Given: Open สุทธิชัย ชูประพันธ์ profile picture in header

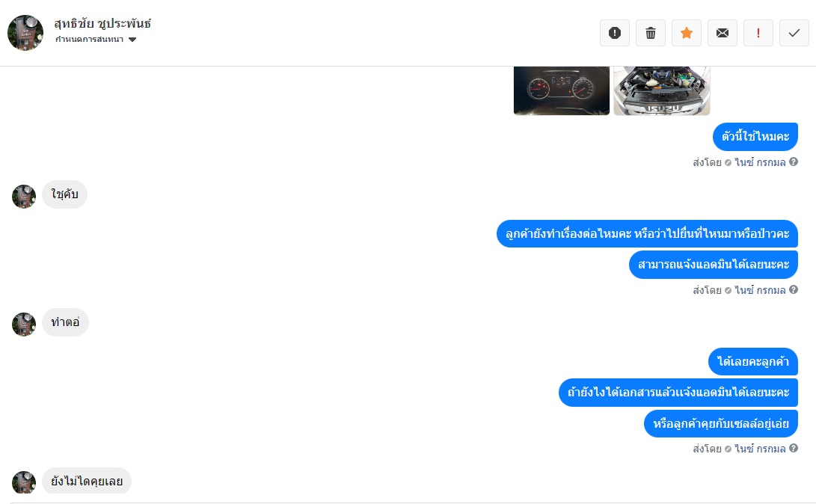Looking at the screenshot, I should click(25, 33).
